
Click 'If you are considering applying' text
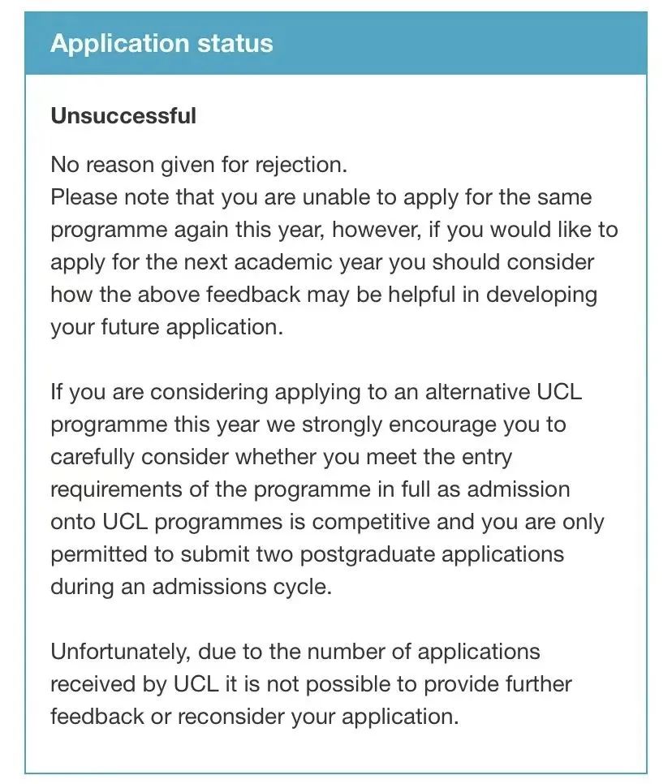[205, 391]
